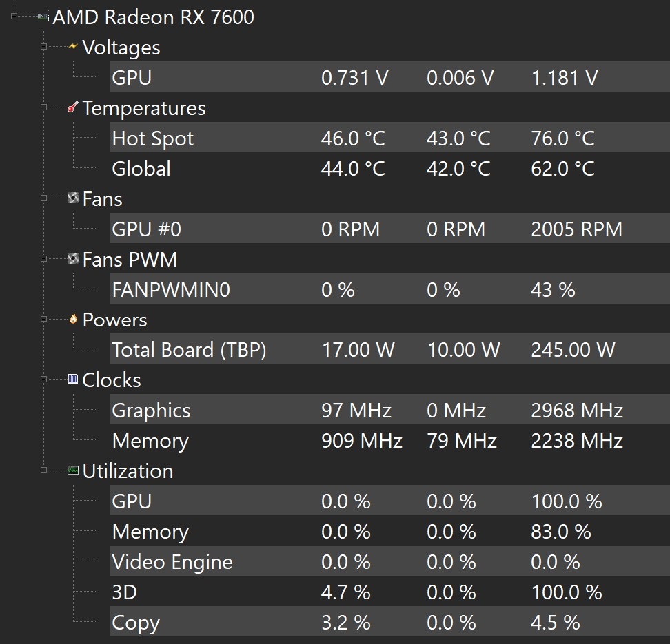Screen dimensions: 670x644
Task: Select the Video Engine utilization row
Action: [x=172, y=562]
